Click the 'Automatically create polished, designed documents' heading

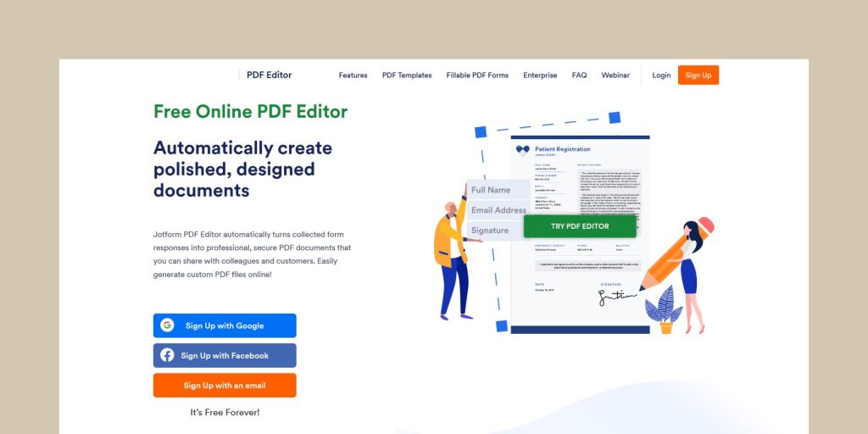pos(243,169)
